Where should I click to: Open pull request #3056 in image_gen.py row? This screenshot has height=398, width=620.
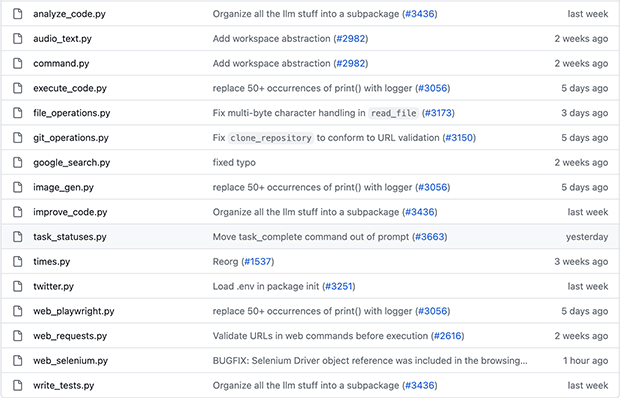click(x=433, y=187)
